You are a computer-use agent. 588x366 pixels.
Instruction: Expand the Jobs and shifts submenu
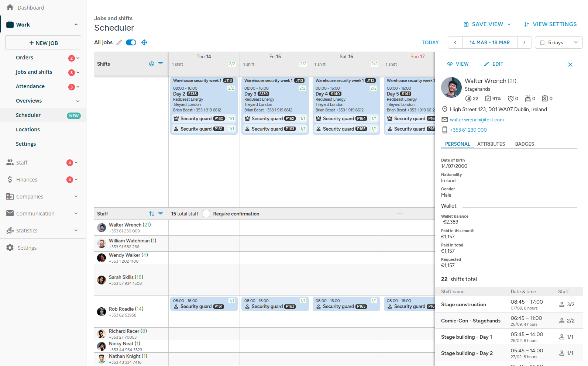pos(78,72)
